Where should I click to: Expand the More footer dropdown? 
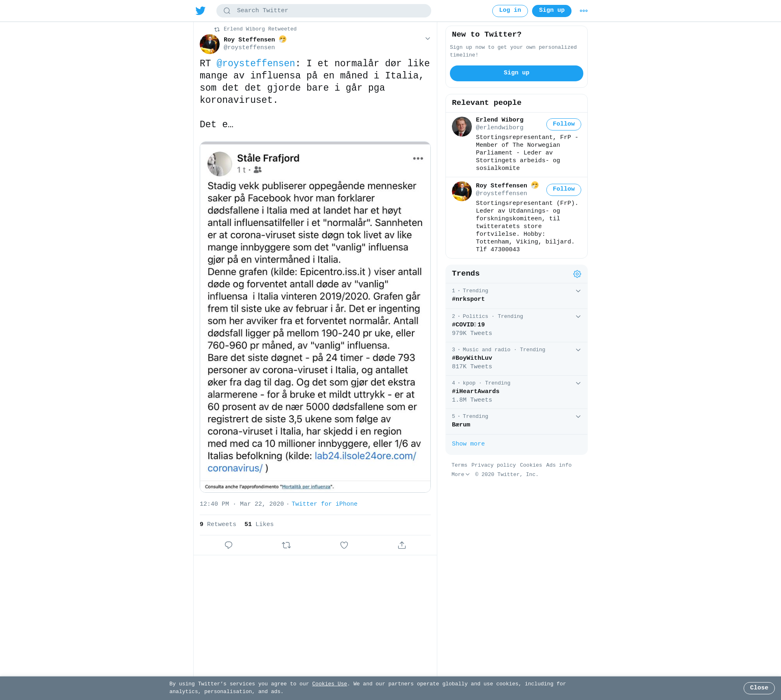[x=460, y=474]
